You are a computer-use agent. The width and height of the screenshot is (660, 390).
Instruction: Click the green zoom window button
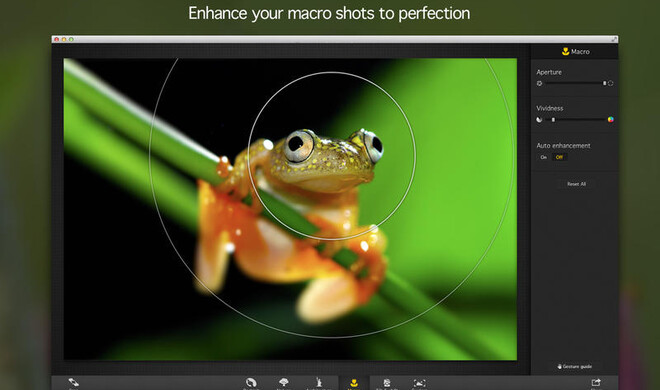tap(71, 39)
